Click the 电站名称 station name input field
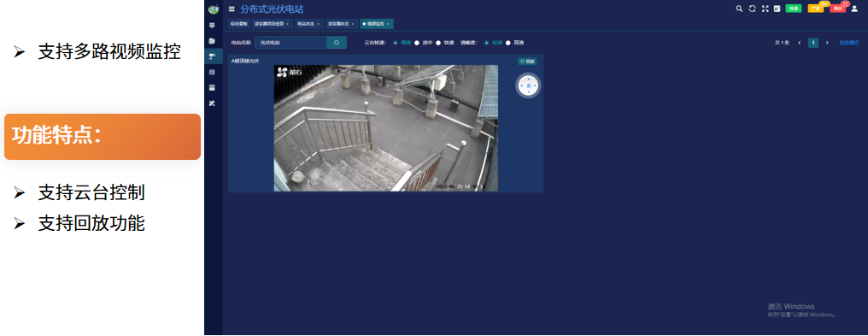The height and width of the screenshot is (336, 868). (290, 42)
